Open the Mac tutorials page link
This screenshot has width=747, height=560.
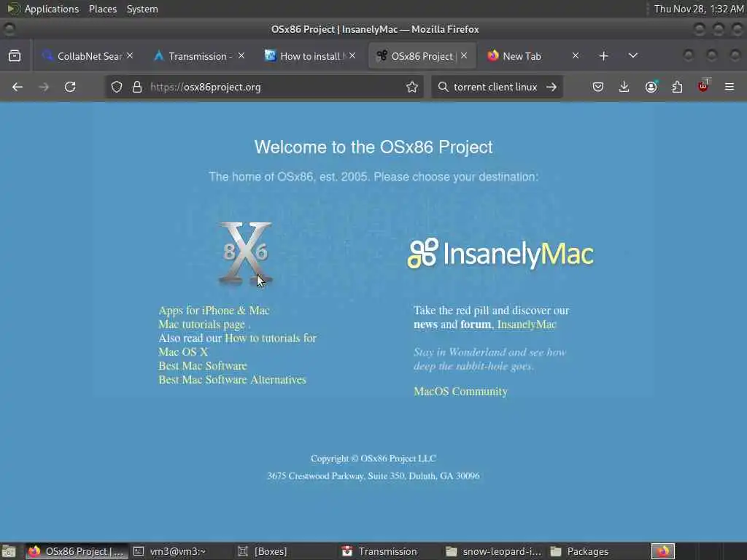201,324
